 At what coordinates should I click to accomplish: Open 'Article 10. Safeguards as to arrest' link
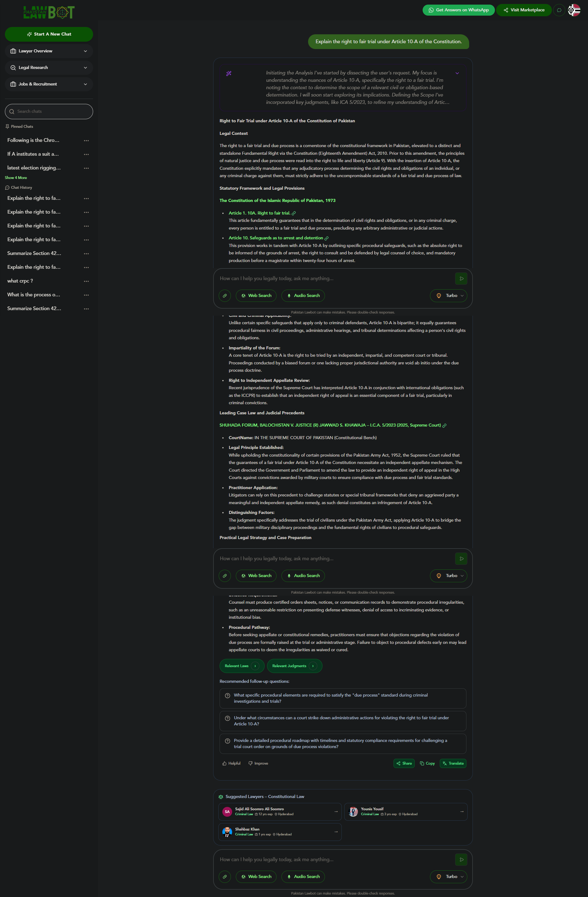276,238
